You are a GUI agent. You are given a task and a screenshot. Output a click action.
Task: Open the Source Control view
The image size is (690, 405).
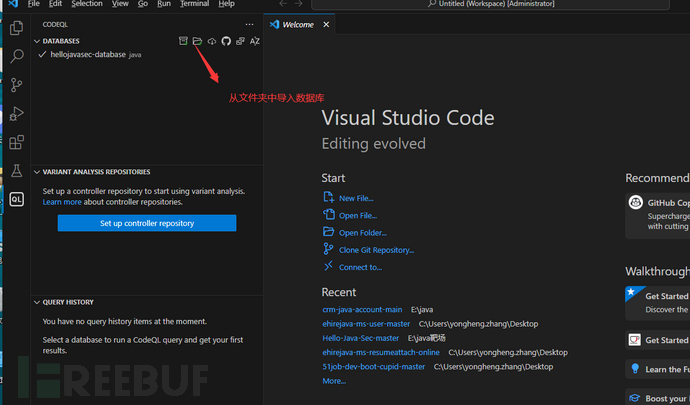pos(16,86)
